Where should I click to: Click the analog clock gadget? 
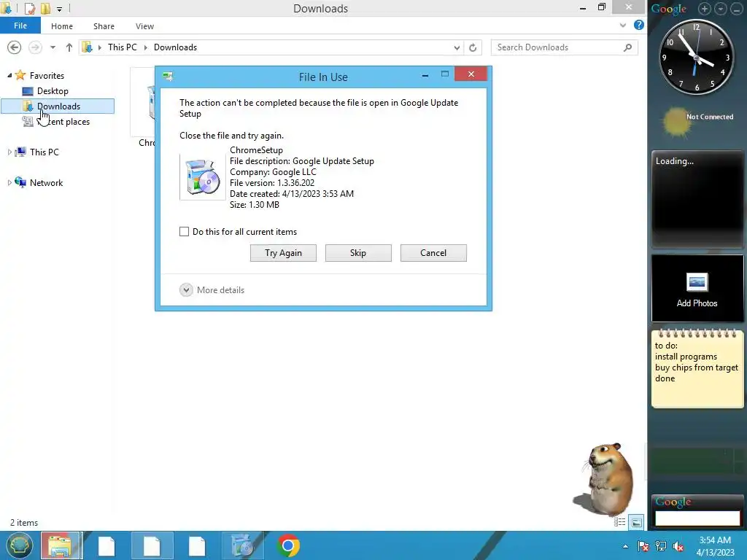697,57
